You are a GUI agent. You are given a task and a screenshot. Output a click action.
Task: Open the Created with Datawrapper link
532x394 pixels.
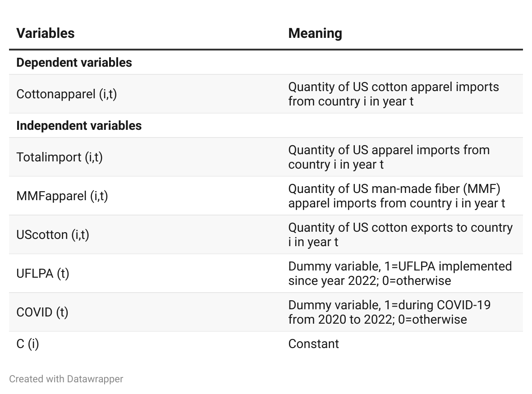pyautogui.click(x=66, y=379)
